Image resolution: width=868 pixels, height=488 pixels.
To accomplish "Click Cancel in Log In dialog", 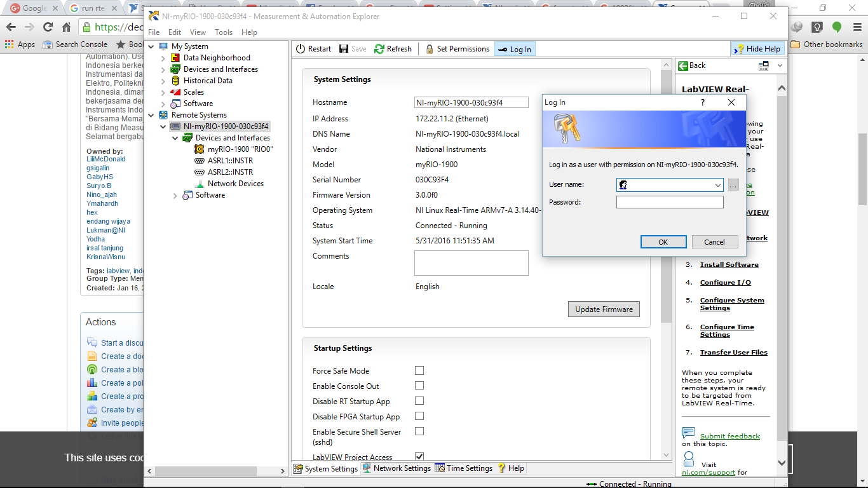I will point(714,241).
